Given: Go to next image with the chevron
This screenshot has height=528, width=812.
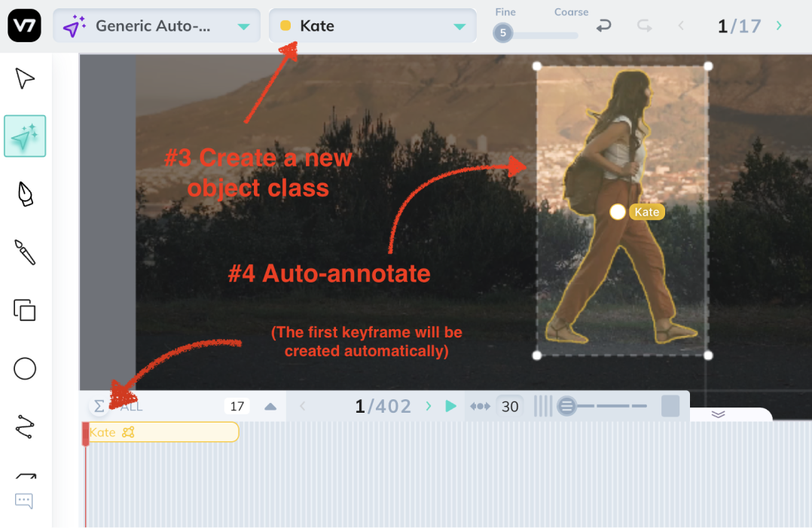Looking at the screenshot, I should (778, 25).
